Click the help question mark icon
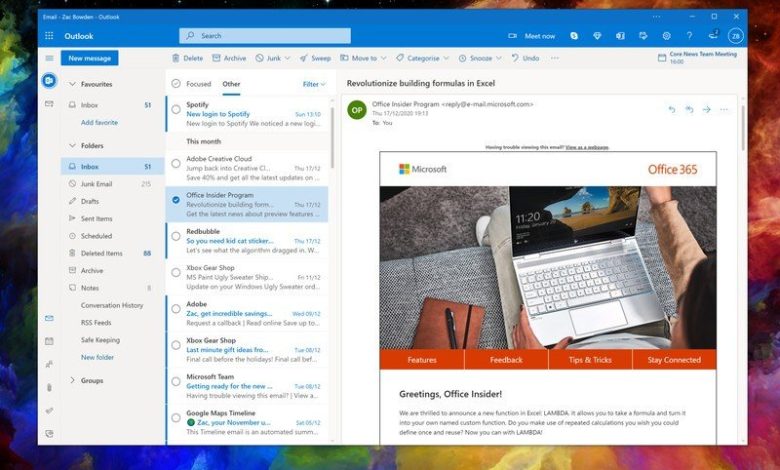 click(x=689, y=36)
